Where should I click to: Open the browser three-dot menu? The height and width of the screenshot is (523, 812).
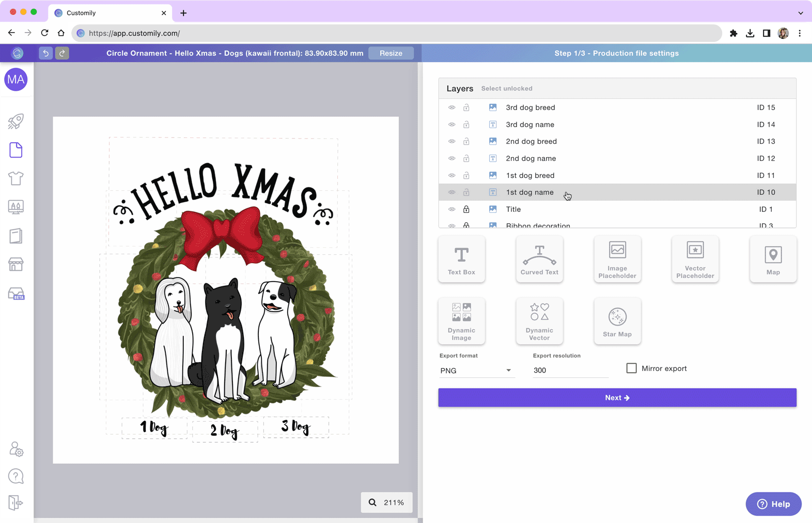800,33
